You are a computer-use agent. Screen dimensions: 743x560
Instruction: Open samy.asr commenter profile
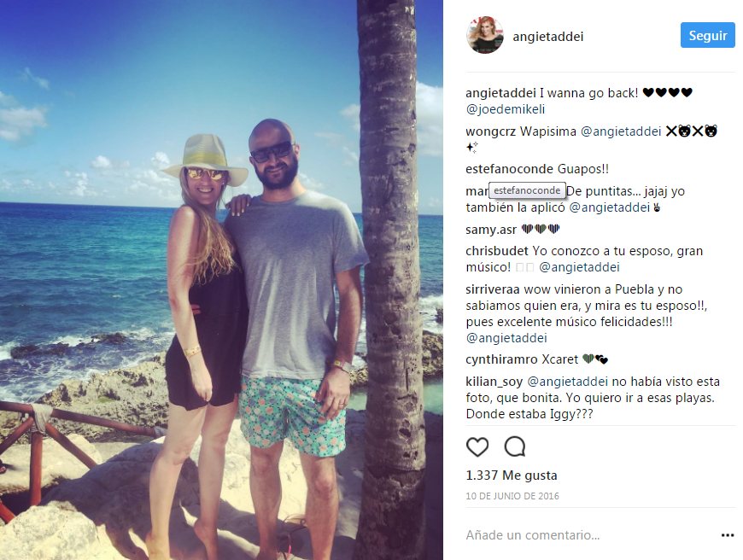[491, 230]
